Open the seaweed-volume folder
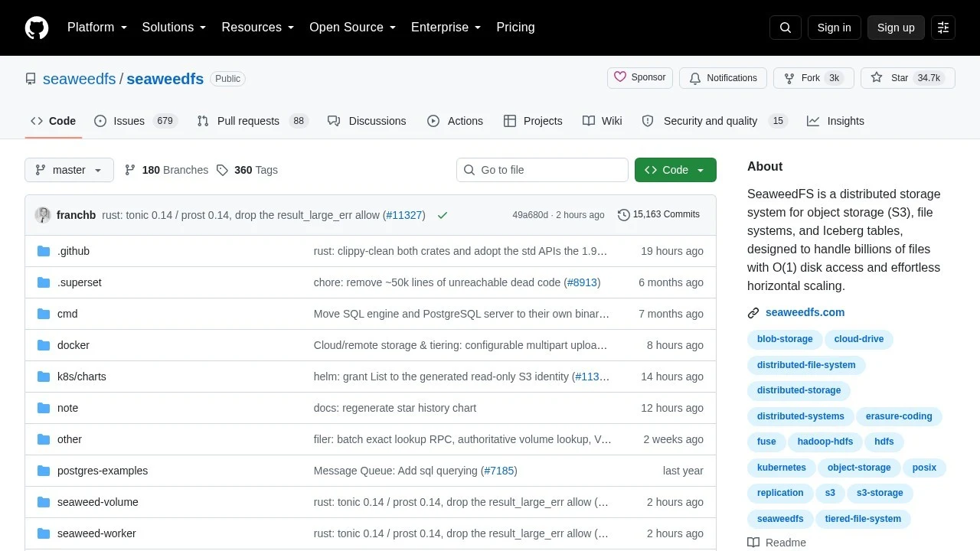The width and height of the screenshot is (980, 551). point(98,502)
